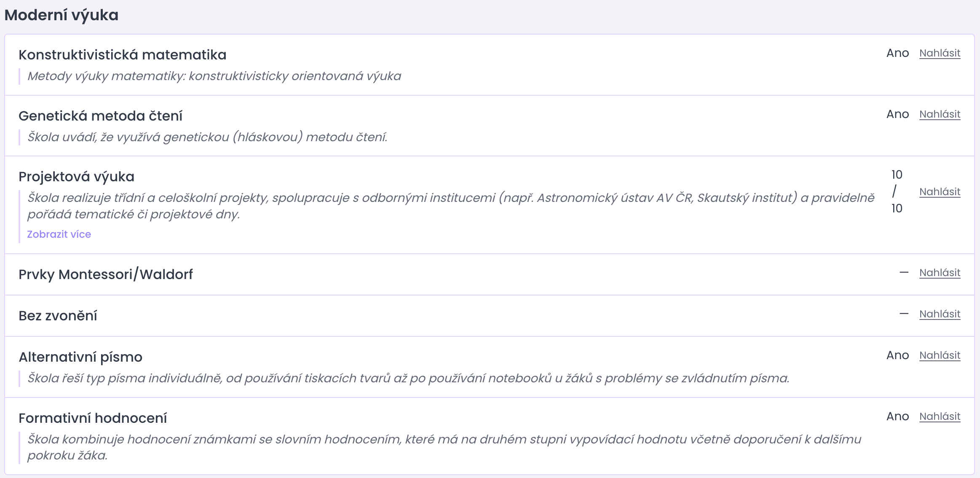Click Nahlásit for Konstruktivistická matematika
Image resolution: width=980 pixels, height=478 pixels.
pos(940,53)
